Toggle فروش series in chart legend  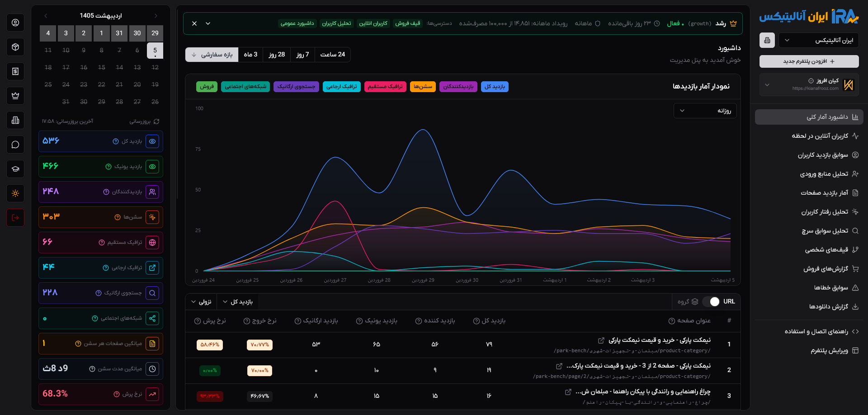coord(207,87)
